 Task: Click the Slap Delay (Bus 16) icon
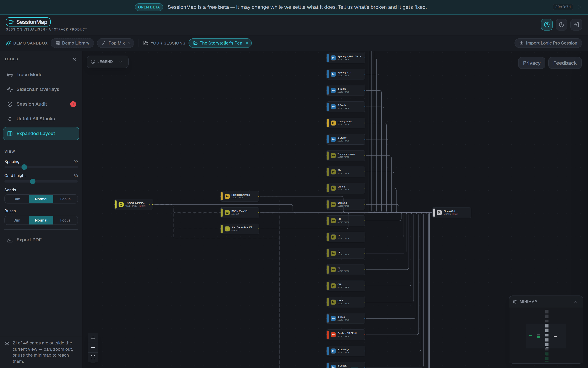[227, 229]
